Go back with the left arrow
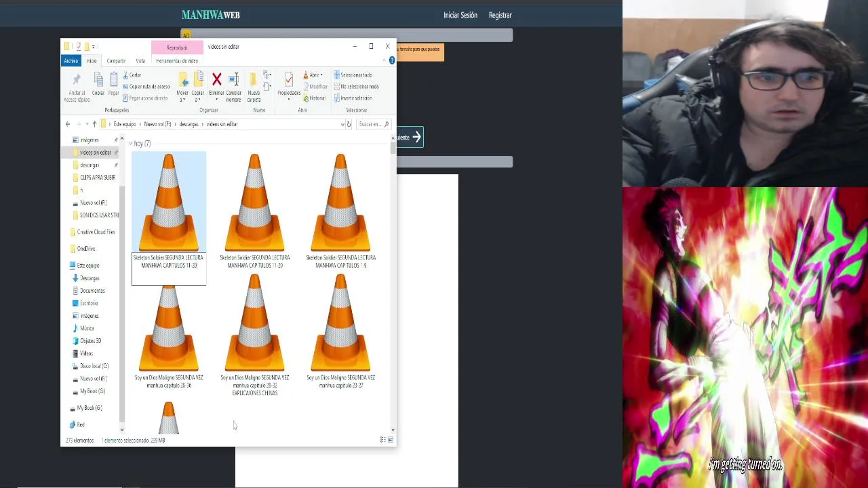Viewport: 868px width, 488px height. 68,124
